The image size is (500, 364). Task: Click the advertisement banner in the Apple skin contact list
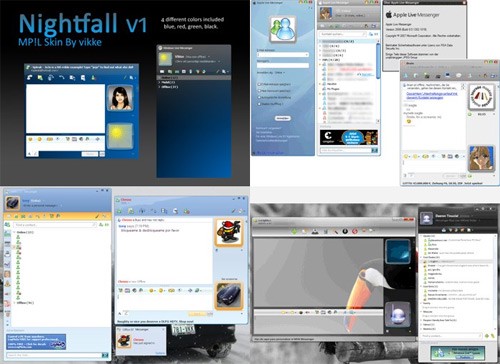[349, 137]
